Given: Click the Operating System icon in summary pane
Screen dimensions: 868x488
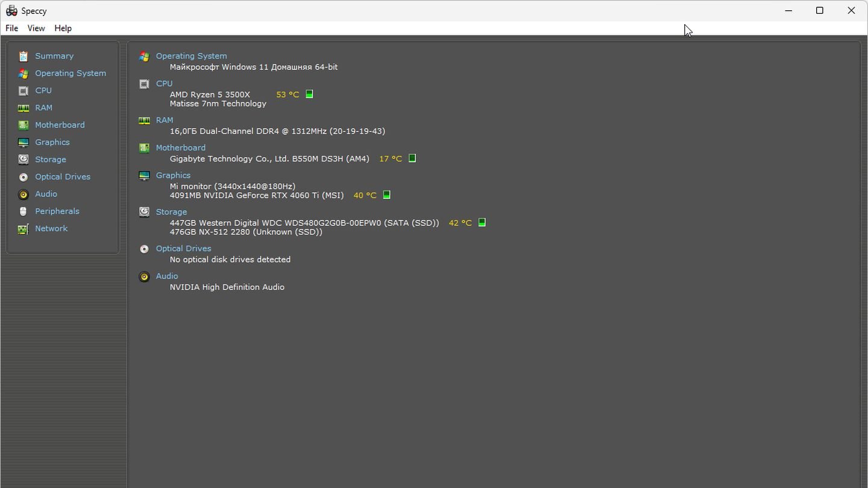Looking at the screenshot, I should 144,56.
